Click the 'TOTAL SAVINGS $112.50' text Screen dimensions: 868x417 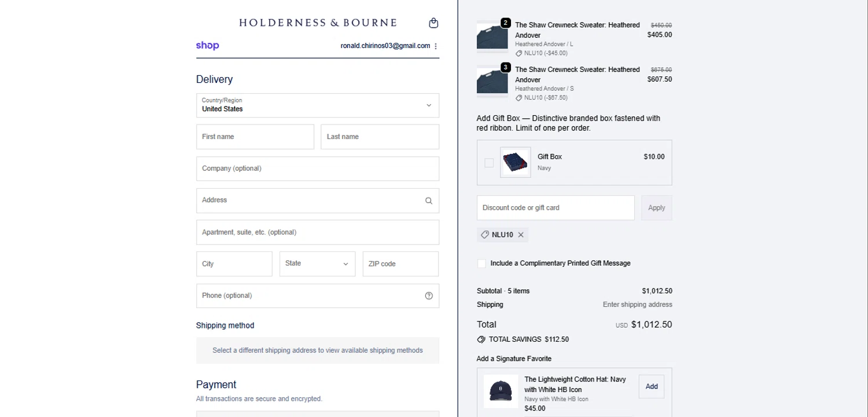click(529, 339)
